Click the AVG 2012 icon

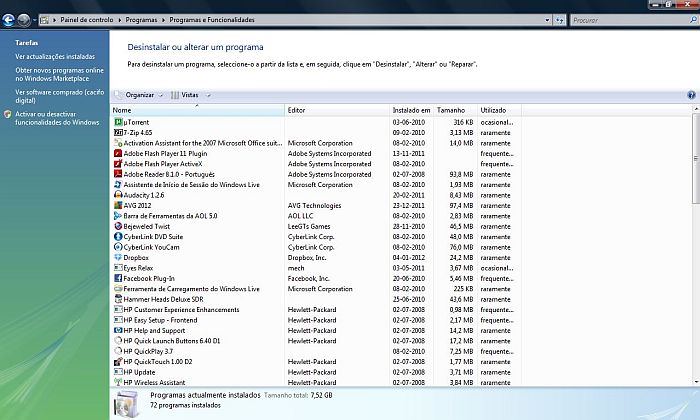click(117, 205)
